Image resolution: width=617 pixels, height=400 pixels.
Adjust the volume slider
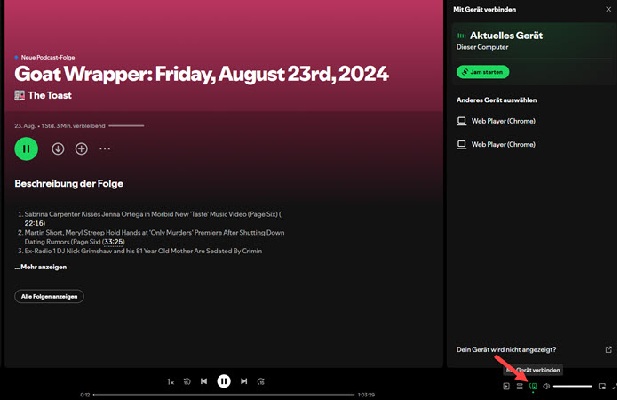(x=572, y=386)
